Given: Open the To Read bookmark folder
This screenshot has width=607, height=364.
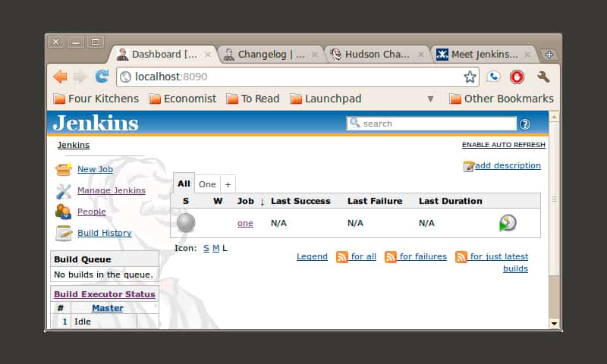Looking at the screenshot, I should pyautogui.click(x=253, y=99).
